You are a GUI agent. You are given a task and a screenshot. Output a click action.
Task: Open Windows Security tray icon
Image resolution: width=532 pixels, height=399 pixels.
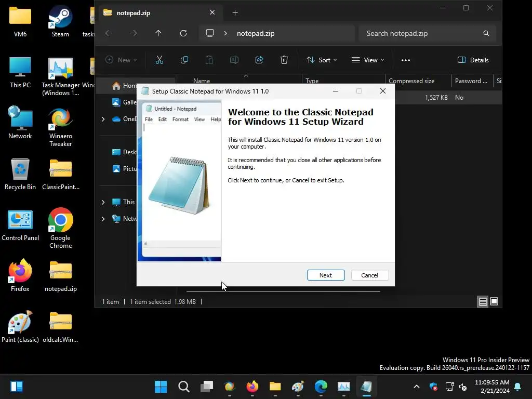tap(433, 387)
